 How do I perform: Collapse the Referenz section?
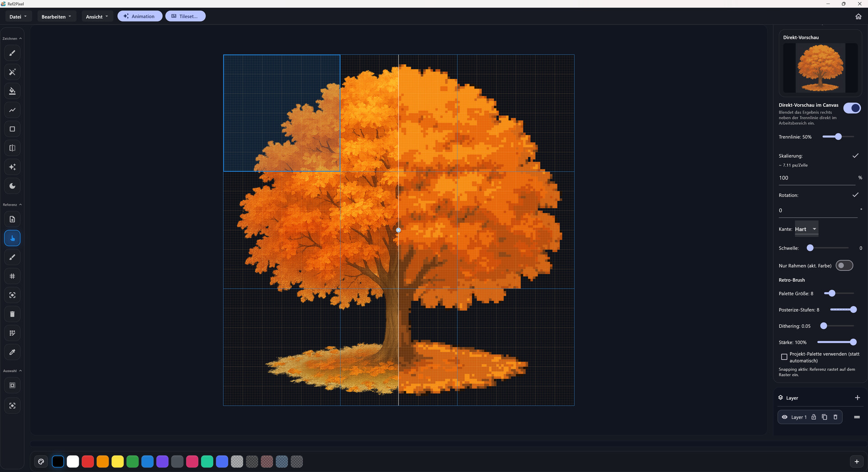tap(21, 204)
